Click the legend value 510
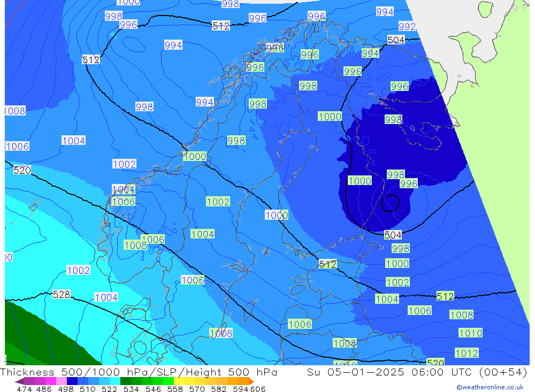 click(x=87, y=389)
